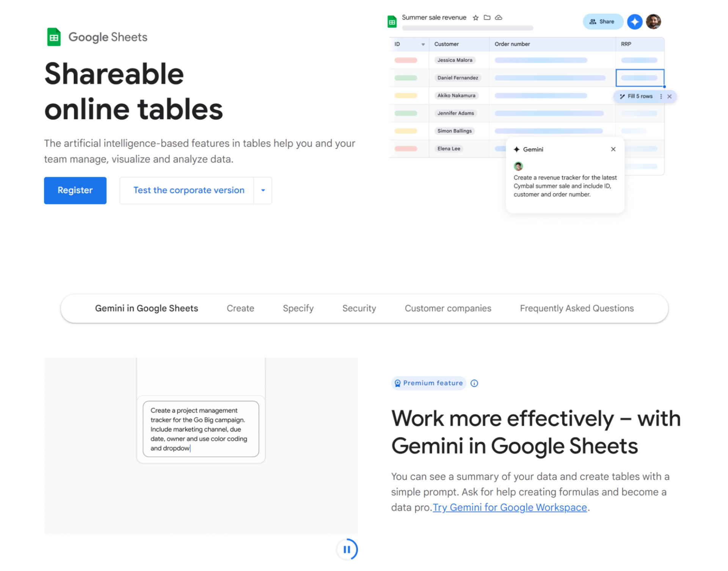
Task: Open the Try Gemini for Google Workspace link
Action: [x=510, y=507]
